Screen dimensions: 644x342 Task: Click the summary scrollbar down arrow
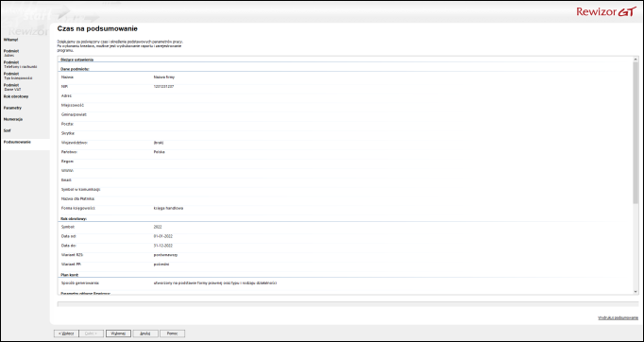click(x=636, y=291)
